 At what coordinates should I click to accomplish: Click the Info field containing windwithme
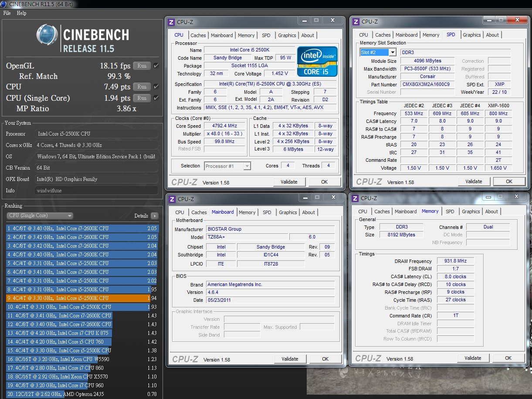click(x=96, y=191)
